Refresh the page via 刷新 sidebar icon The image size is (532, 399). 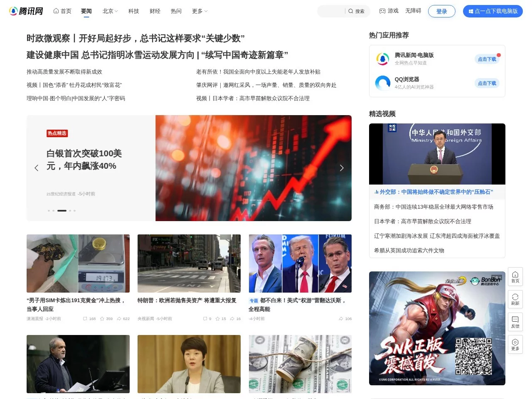point(515,299)
